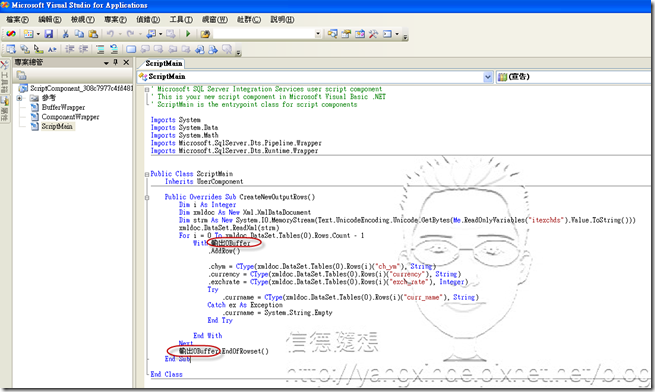Click inside the Find text input field
This screenshot has width=655, height=392.
(264, 34)
